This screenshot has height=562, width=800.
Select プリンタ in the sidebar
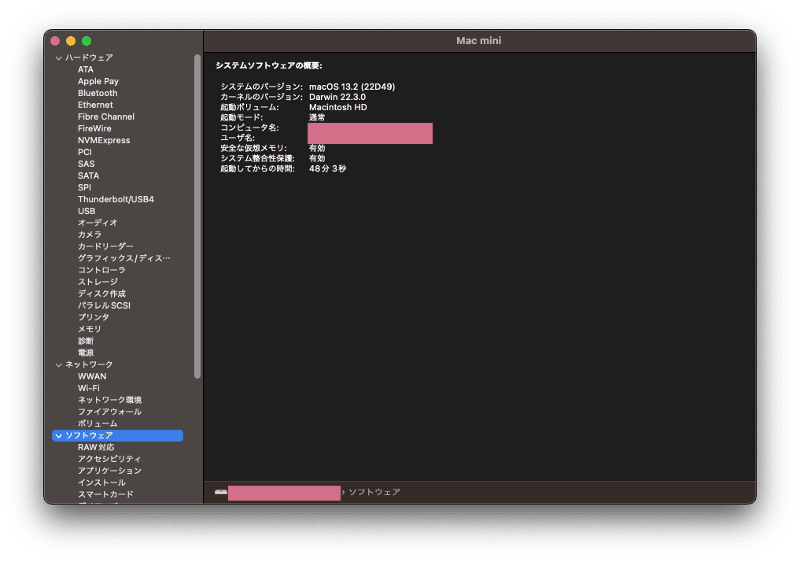(93, 317)
